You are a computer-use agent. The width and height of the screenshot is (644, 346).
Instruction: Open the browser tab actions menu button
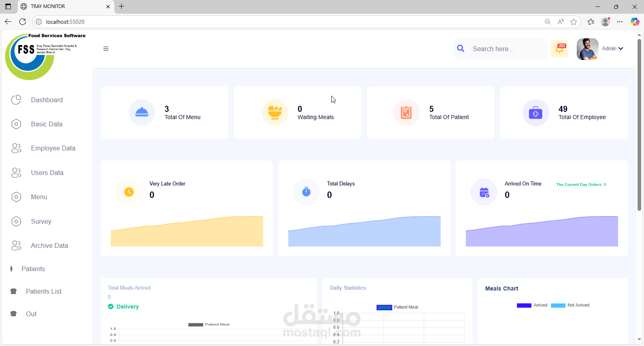pyautogui.click(x=8, y=6)
